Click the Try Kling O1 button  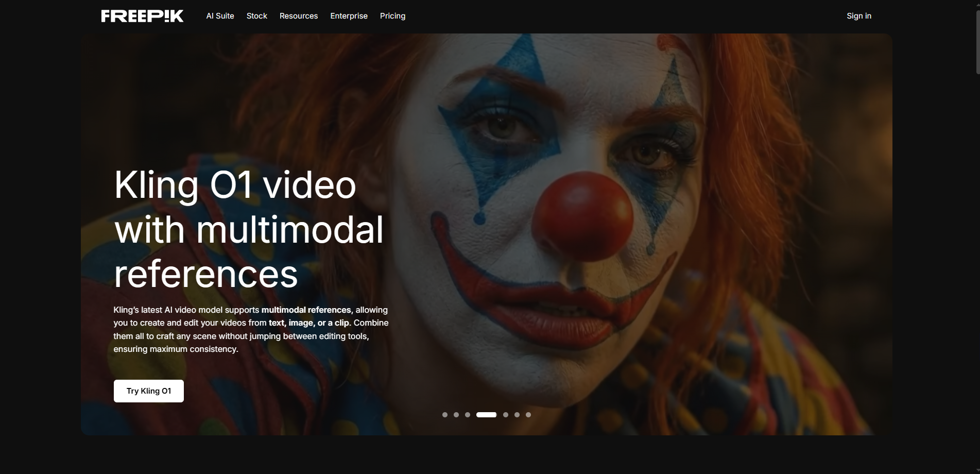(148, 391)
